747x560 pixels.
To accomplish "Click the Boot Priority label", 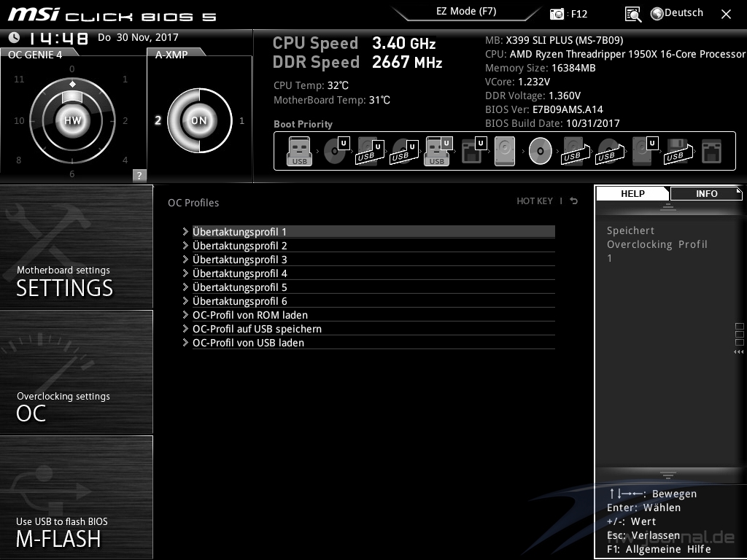I will tap(303, 124).
